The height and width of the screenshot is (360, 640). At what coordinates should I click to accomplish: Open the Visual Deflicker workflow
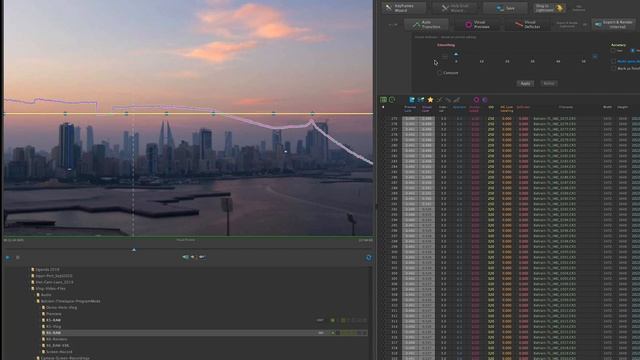click(x=527, y=24)
